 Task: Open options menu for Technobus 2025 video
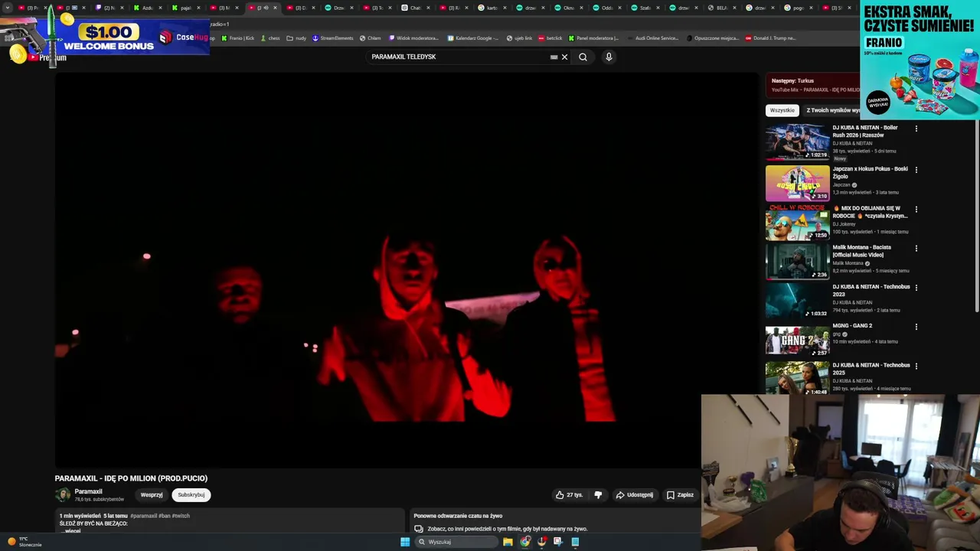[x=916, y=367]
